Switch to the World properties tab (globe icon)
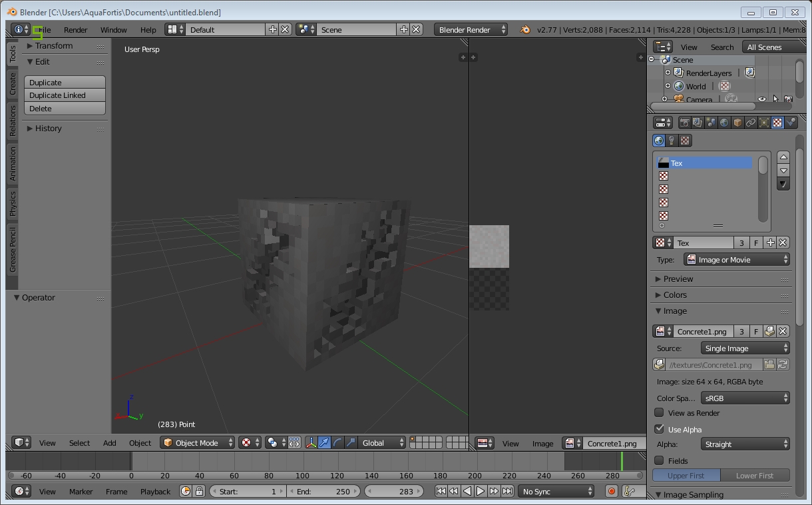This screenshot has width=812, height=505. tap(723, 122)
